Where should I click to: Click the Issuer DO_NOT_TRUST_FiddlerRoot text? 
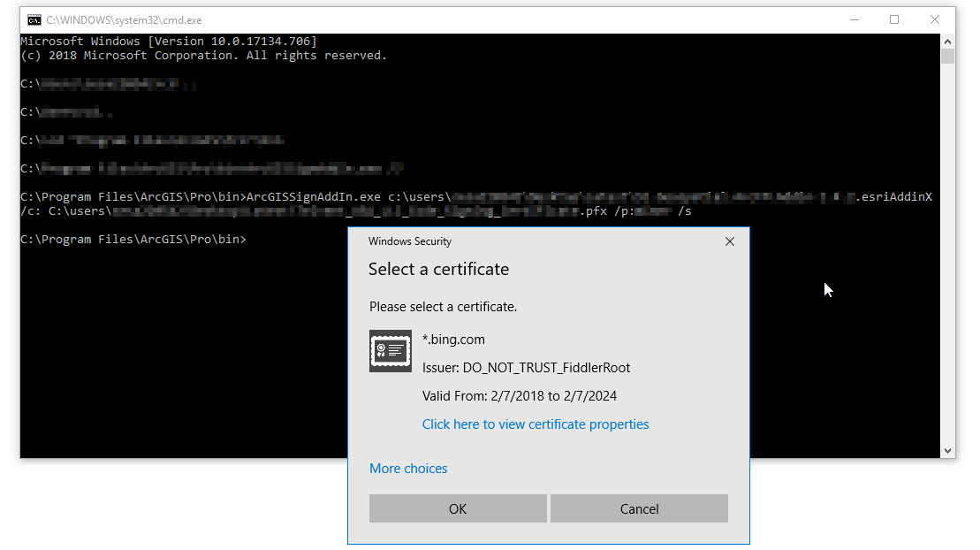(x=528, y=367)
